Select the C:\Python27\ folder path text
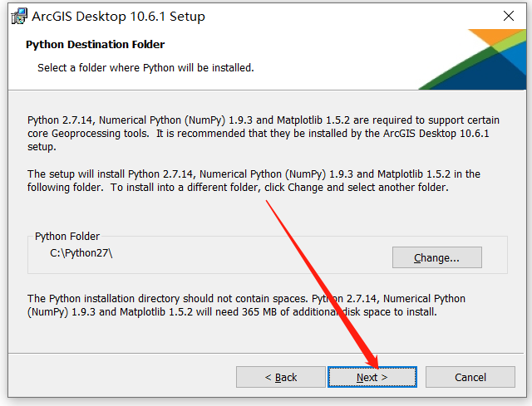This screenshot has height=406, width=532. pyautogui.click(x=81, y=253)
